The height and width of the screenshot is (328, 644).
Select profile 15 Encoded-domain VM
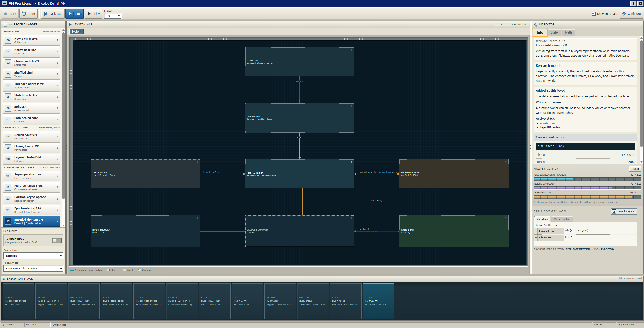point(31,221)
